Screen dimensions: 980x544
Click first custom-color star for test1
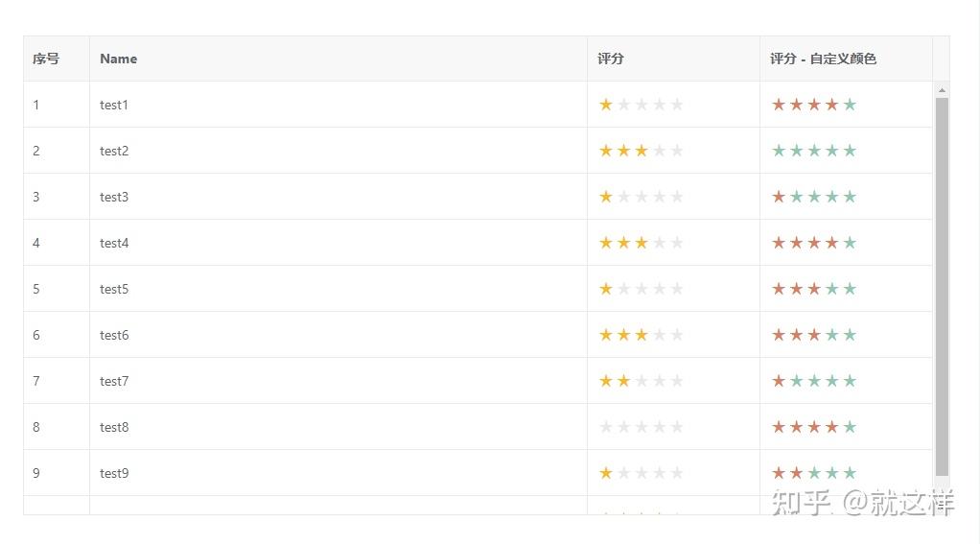pyautogui.click(x=779, y=105)
